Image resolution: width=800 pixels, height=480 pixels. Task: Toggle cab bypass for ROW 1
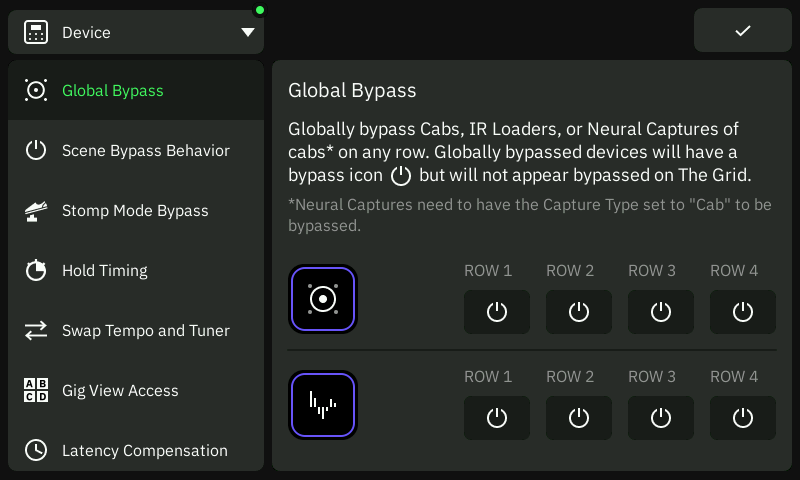(496, 312)
